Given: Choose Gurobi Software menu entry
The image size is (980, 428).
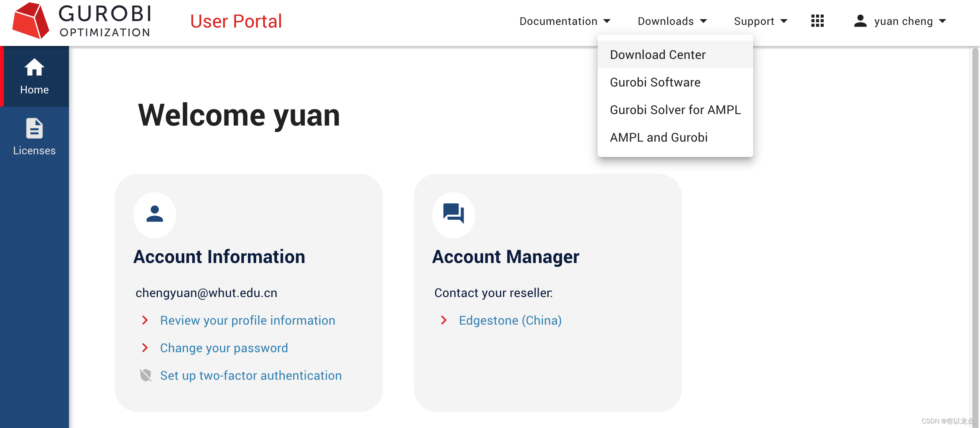Looking at the screenshot, I should tap(655, 82).
